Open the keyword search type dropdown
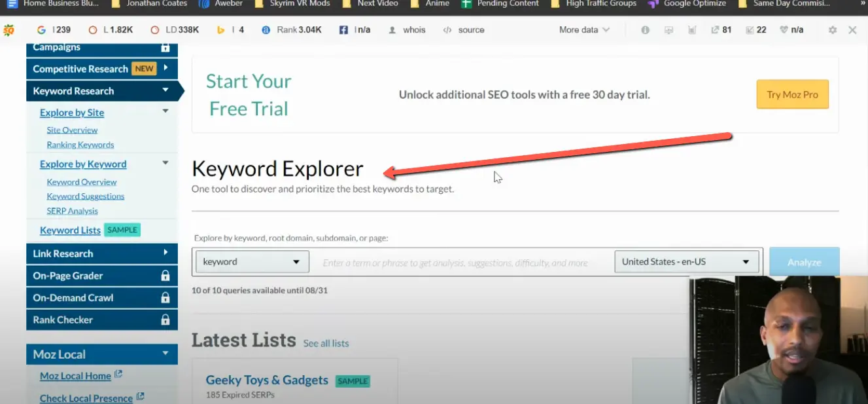 (x=252, y=261)
